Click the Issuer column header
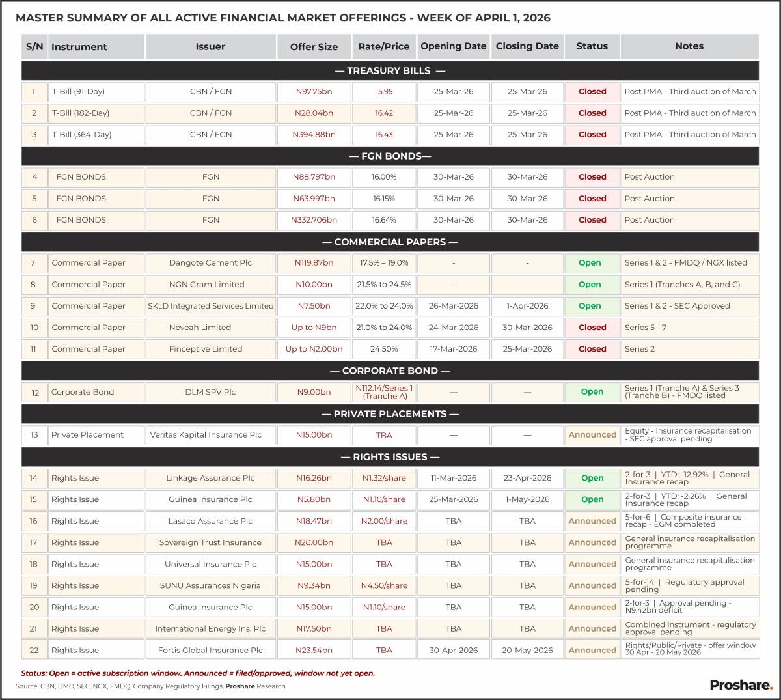Screen dimensions: 781x700 click(x=211, y=47)
